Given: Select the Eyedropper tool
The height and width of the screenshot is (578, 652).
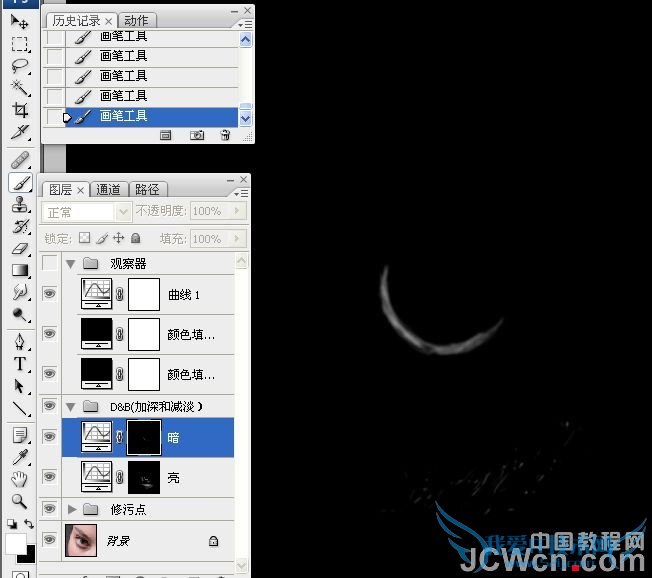Looking at the screenshot, I should pos(20,457).
